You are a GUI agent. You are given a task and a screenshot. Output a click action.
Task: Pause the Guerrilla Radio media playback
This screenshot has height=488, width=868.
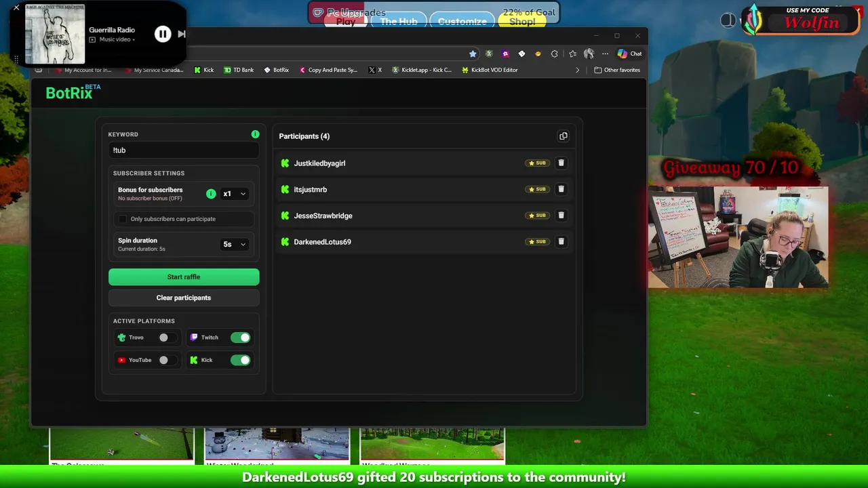click(163, 34)
